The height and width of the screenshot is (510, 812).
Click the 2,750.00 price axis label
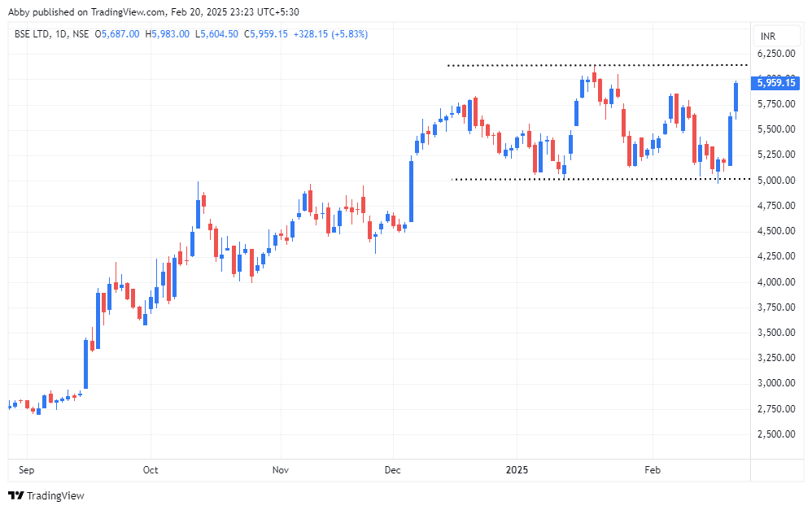(x=776, y=409)
